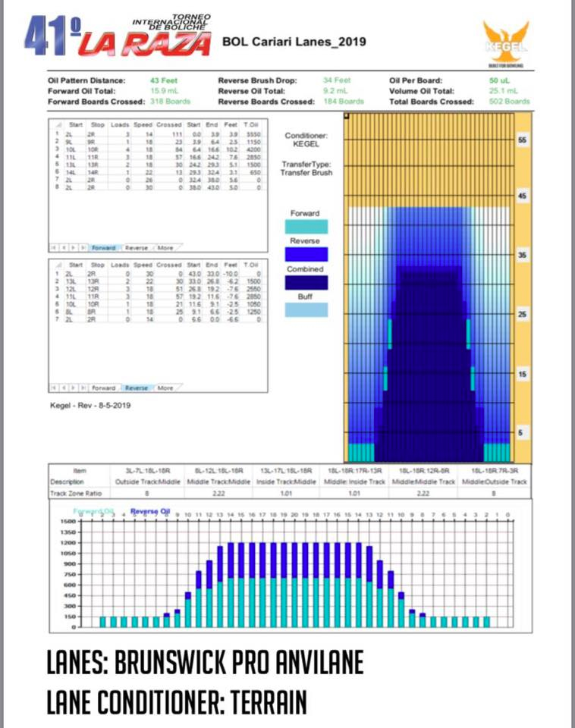Open the Forward tab in lower table
The height and width of the screenshot is (728, 575).
(x=104, y=388)
